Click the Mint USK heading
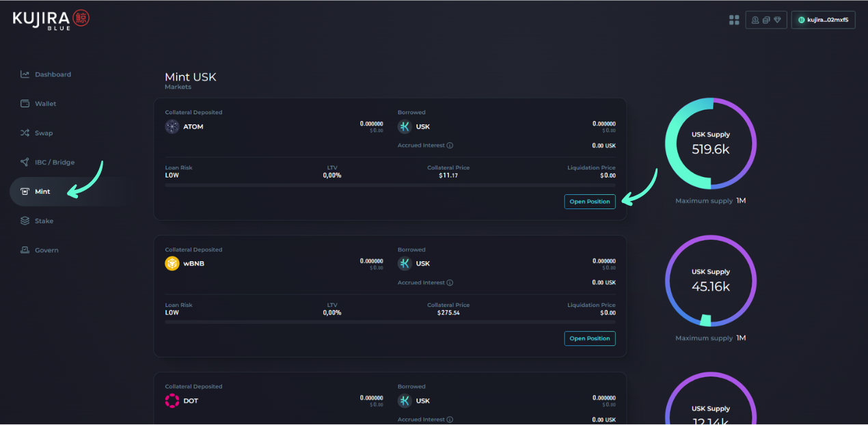Image resolution: width=868 pixels, height=425 pixels. tap(191, 77)
